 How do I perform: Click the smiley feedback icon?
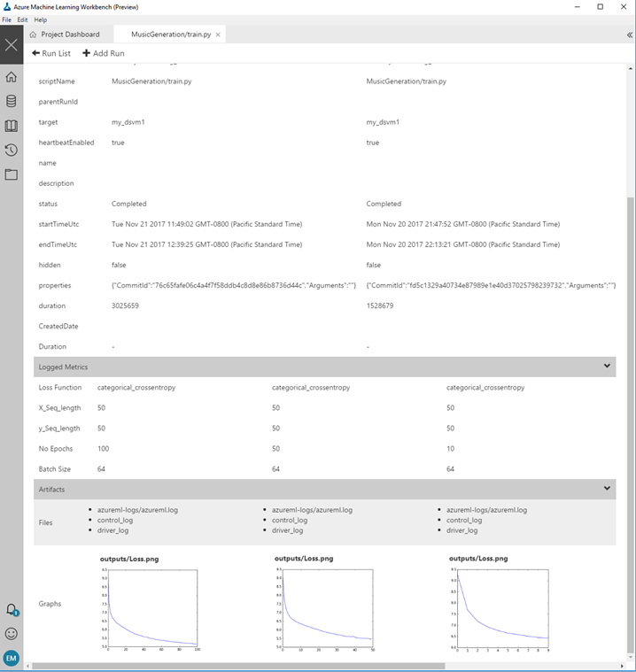coord(12,633)
